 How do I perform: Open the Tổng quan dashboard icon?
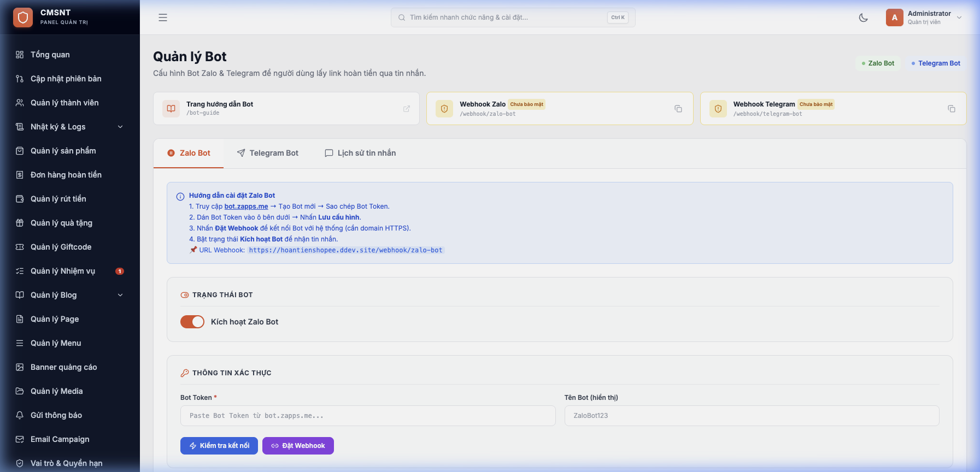click(20, 55)
